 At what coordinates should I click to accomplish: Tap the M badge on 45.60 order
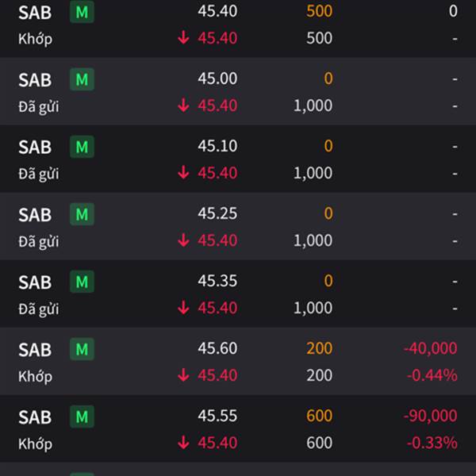point(82,349)
